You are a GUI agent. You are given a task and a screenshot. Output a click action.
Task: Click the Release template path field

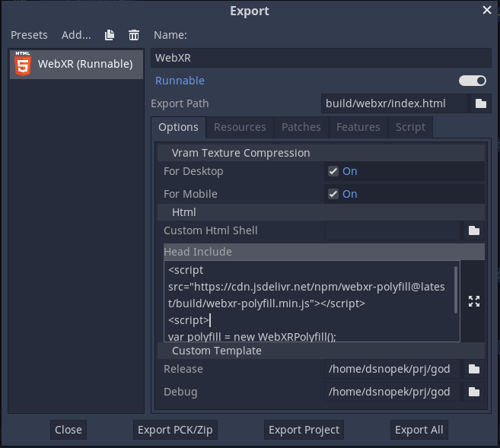(x=392, y=369)
